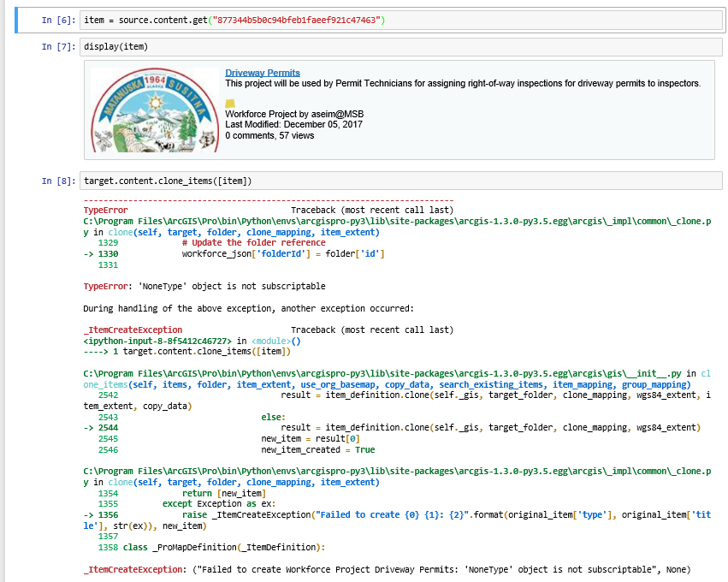Image resolution: width=728 pixels, height=582 pixels.
Task: Click the '0 comments, 57 views' text
Action: tap(269, 136)
